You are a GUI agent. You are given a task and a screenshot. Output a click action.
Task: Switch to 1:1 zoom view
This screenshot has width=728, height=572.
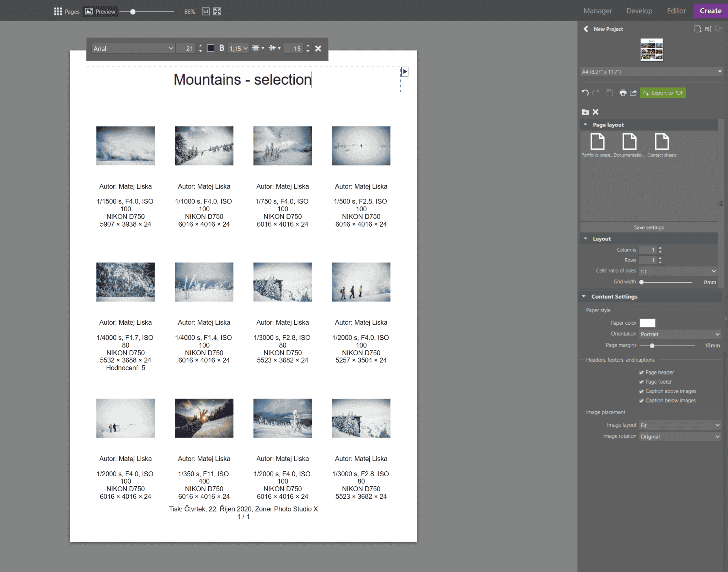tap(205, 11)
